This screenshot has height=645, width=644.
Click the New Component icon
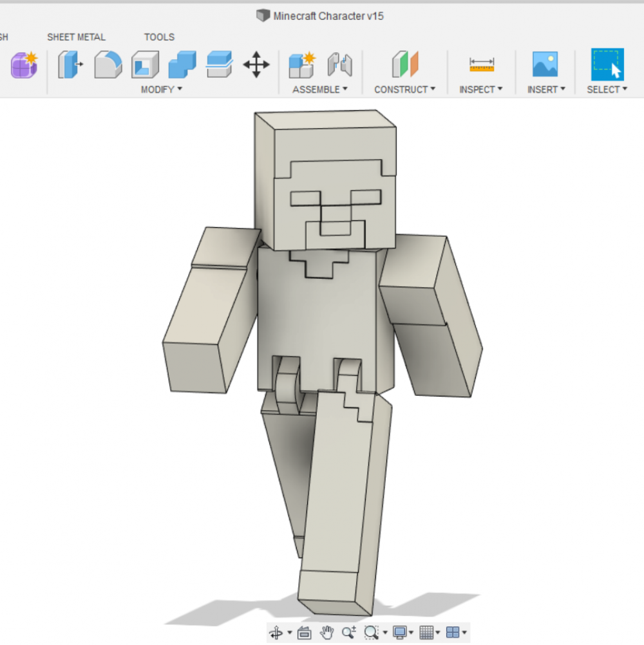pyautogui.click(x=302, y=64)
